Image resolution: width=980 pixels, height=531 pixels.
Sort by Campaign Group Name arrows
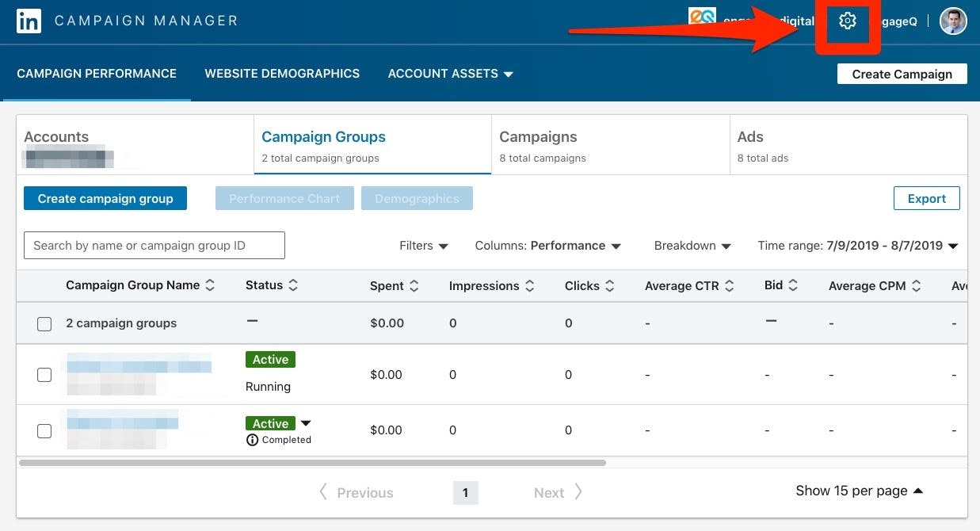[210, 285]
